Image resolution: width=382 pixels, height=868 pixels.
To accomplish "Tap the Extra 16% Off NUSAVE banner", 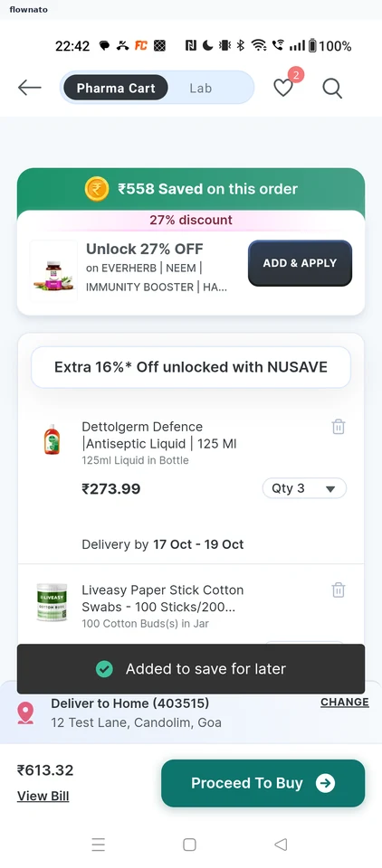I will click(x=191, y=367).
